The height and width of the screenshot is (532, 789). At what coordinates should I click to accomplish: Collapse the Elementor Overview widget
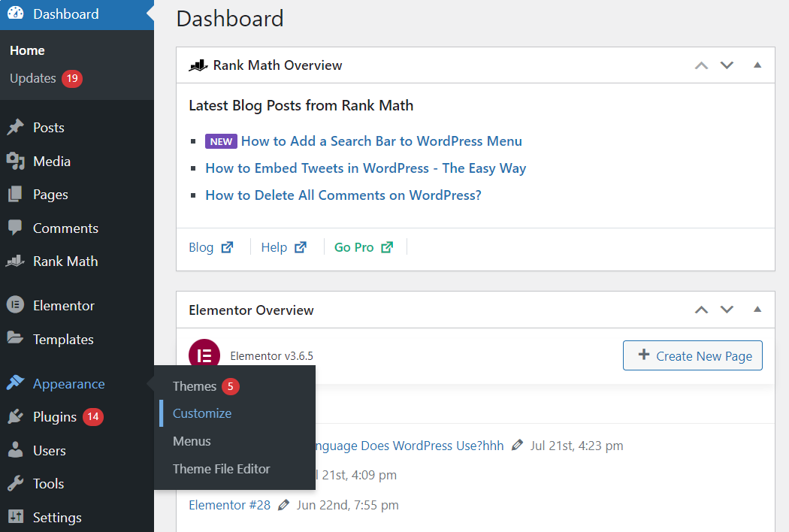[x=757, y=310]
